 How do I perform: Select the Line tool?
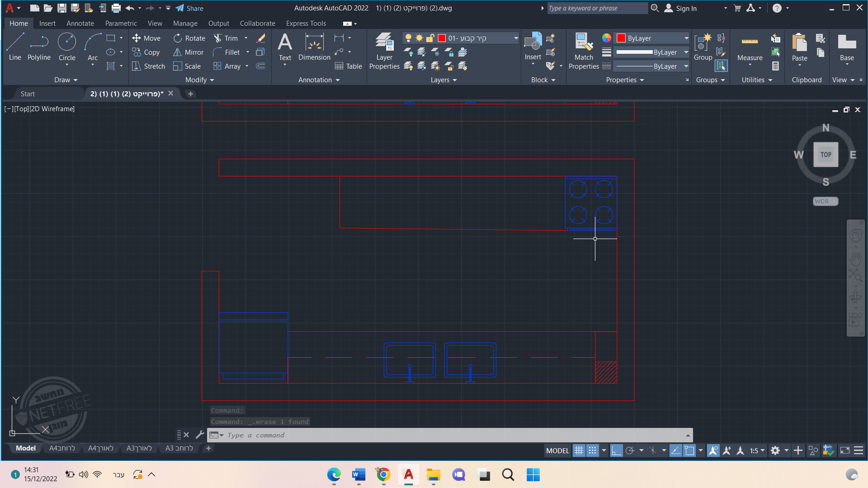15,46
